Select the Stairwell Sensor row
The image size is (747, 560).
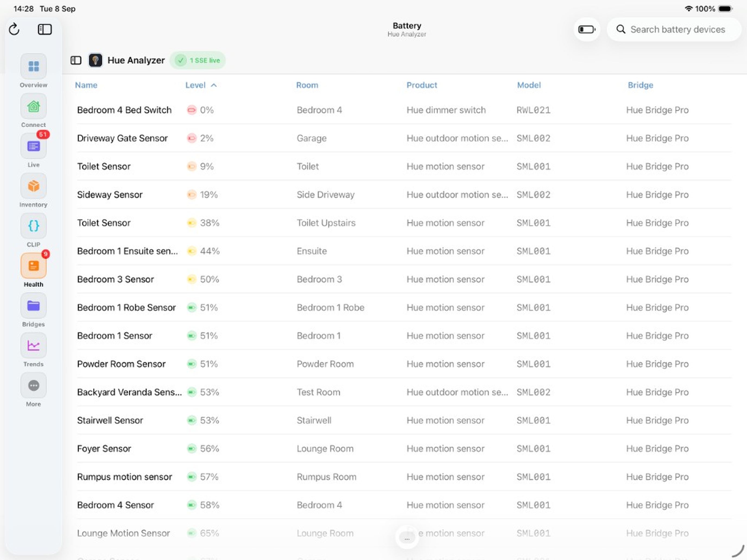pyautogui.click(x=404, y=420)
